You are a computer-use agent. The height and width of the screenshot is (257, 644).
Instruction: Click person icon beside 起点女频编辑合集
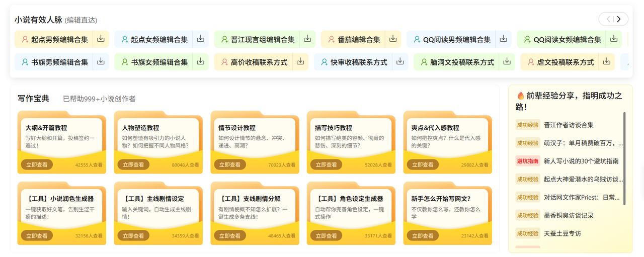click(125, 39)
